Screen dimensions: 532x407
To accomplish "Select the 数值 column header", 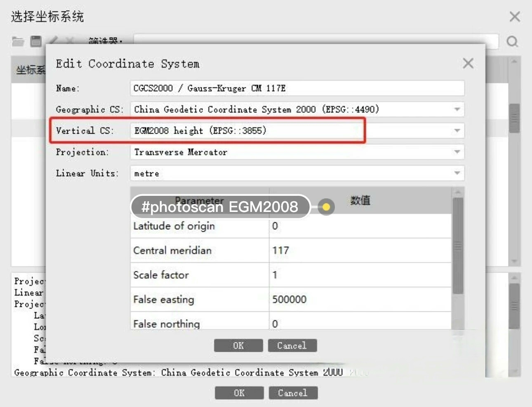I will 360,200.
